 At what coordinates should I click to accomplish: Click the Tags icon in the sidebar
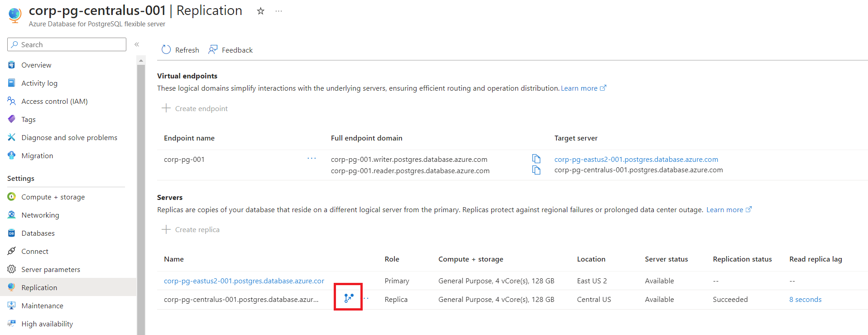pyautogui.click(x=12, y=119)
